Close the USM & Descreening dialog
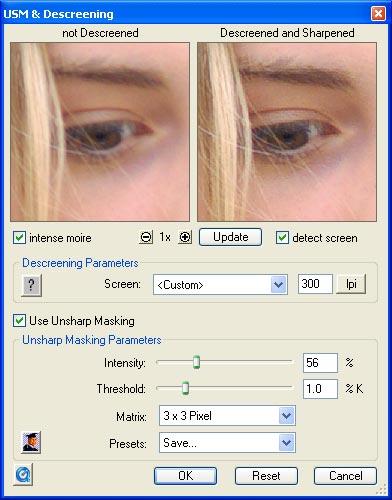 (x=378, y=14)
